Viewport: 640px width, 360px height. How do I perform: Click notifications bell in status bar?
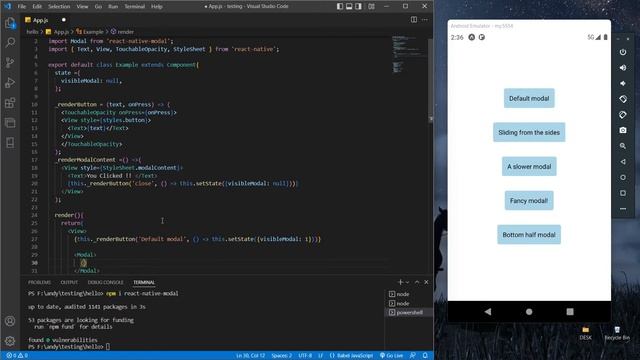425,356
